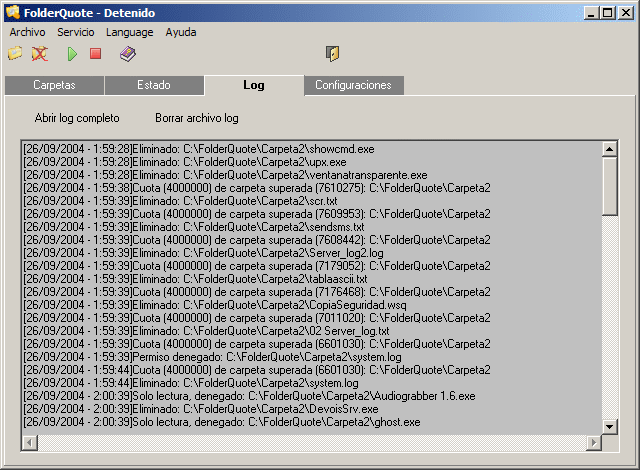This screenshot has height=470, width=640.
Task: Select log line Cuota superada (7179052)
Action: click(257, 266)
